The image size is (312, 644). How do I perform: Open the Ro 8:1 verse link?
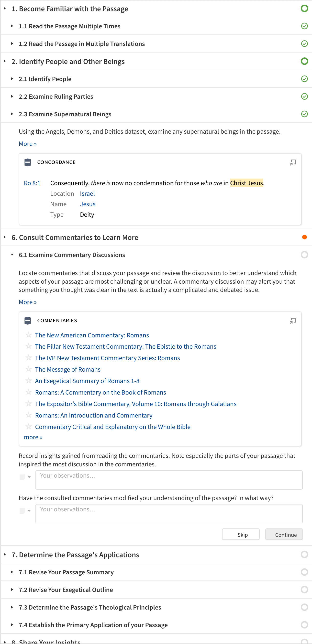pos(32,183)
